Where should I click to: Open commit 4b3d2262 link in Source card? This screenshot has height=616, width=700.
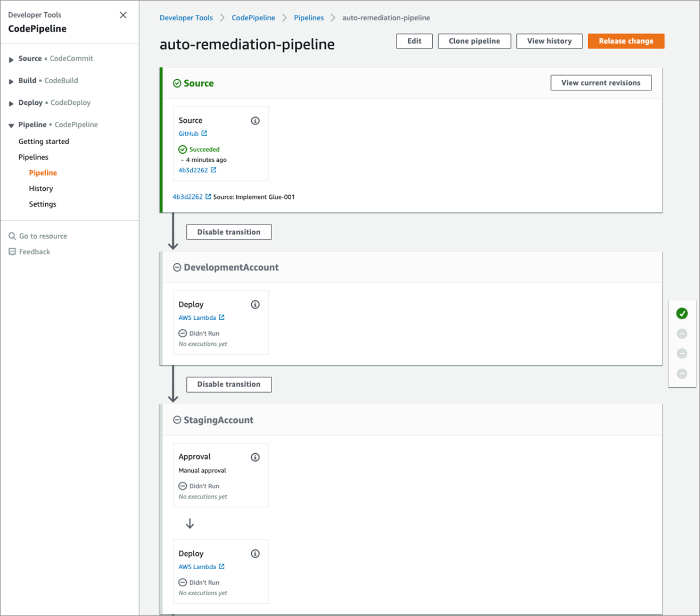coord(193,170)
